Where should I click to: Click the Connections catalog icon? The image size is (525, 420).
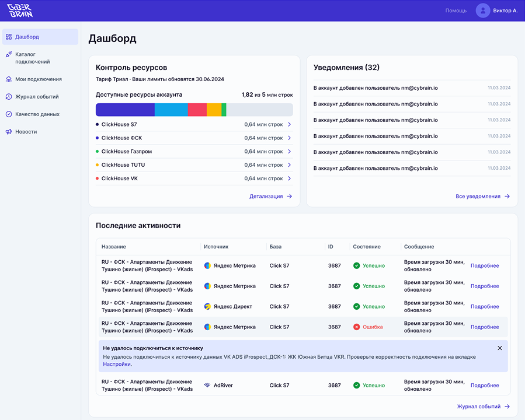click(9, 54)
